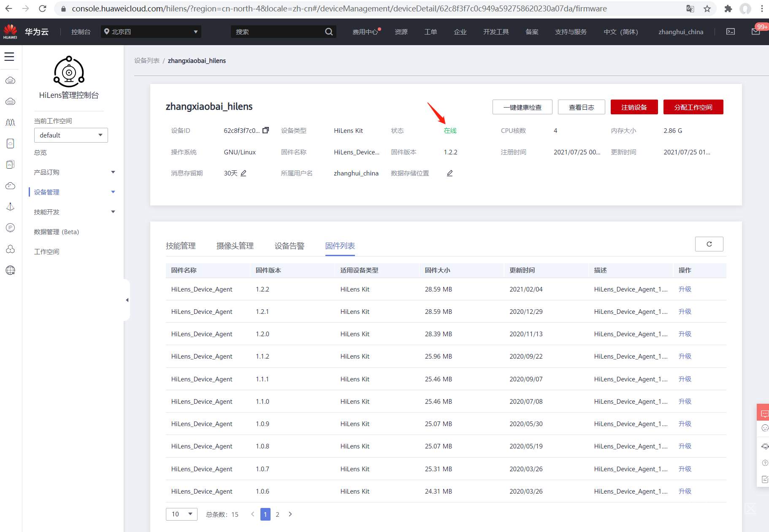Open the default workspace dropdown
Viewport: 769px width, 532px height.
click(71, 135)
